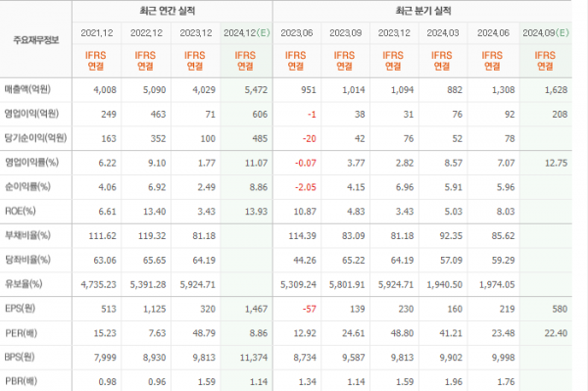The height and width of the screenshot is (391, 588).
Task: Click the ROE(%) row label
Action: [x=21, y=211]
